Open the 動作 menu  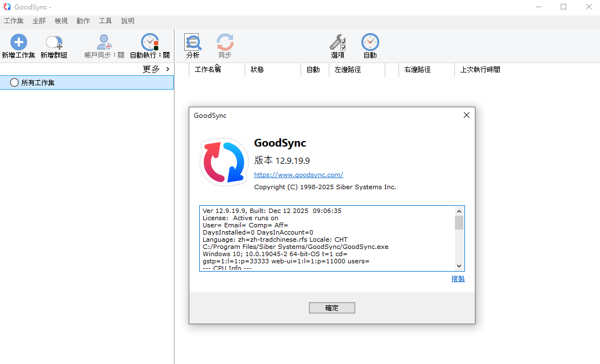point(83,21)
